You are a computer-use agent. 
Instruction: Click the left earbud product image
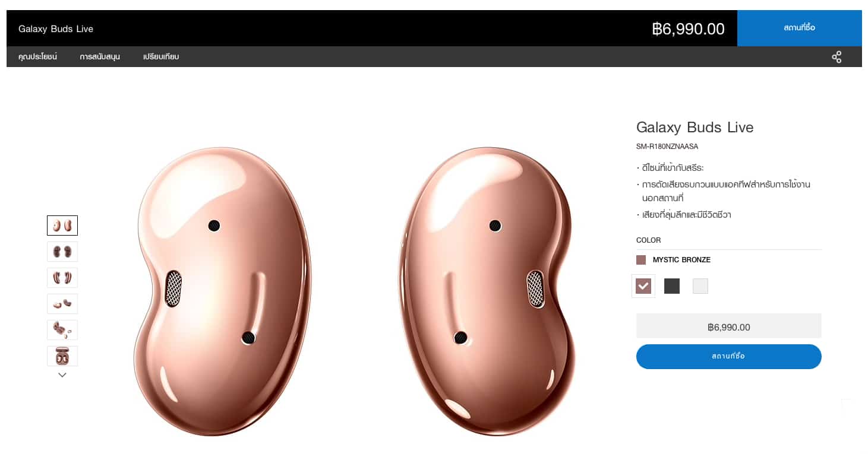point(223,291)
